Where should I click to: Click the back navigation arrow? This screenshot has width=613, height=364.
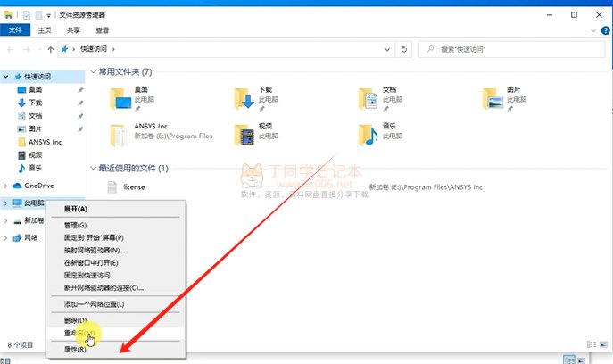pyautogui.click(x=11, y=50)
